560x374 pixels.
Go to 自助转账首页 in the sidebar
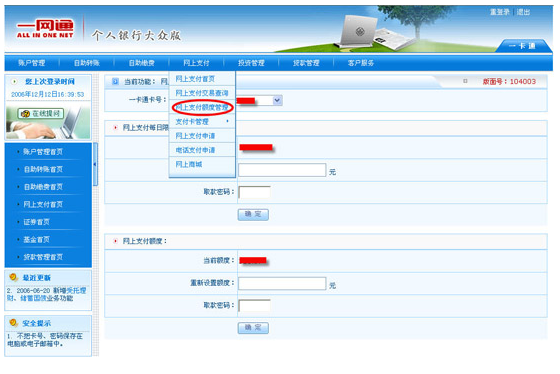click(x=43, y=169)
